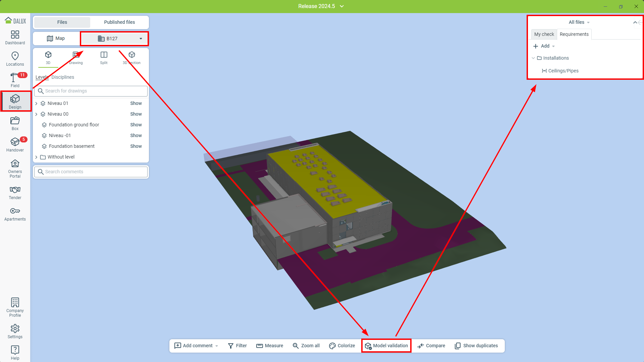Switch to Drawing view mode
The width and height of the screenshot is (644, 362).
(76, 58)
